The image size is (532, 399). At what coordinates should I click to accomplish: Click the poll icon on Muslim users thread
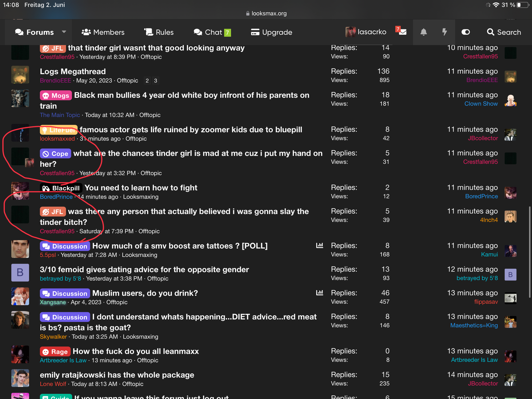(x=319, y=293)
